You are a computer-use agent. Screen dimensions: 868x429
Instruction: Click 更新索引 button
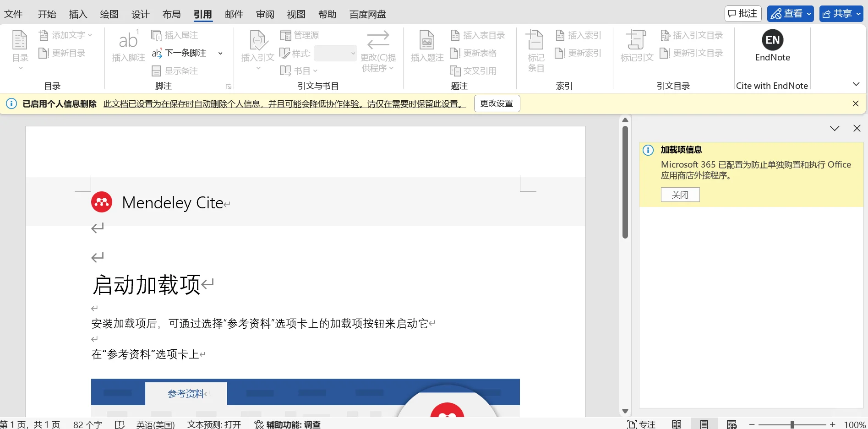click(579, 53)
